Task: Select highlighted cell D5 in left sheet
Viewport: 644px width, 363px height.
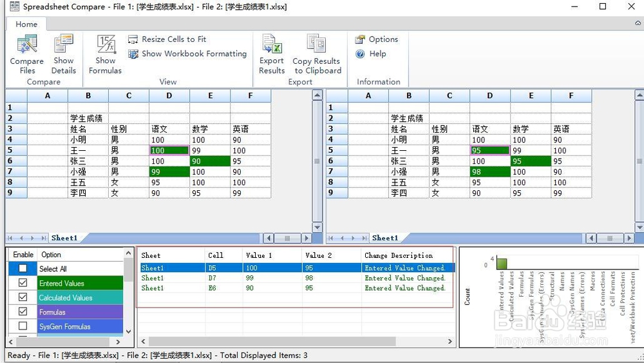Action: pyautogui.click(x=169, y=150)
